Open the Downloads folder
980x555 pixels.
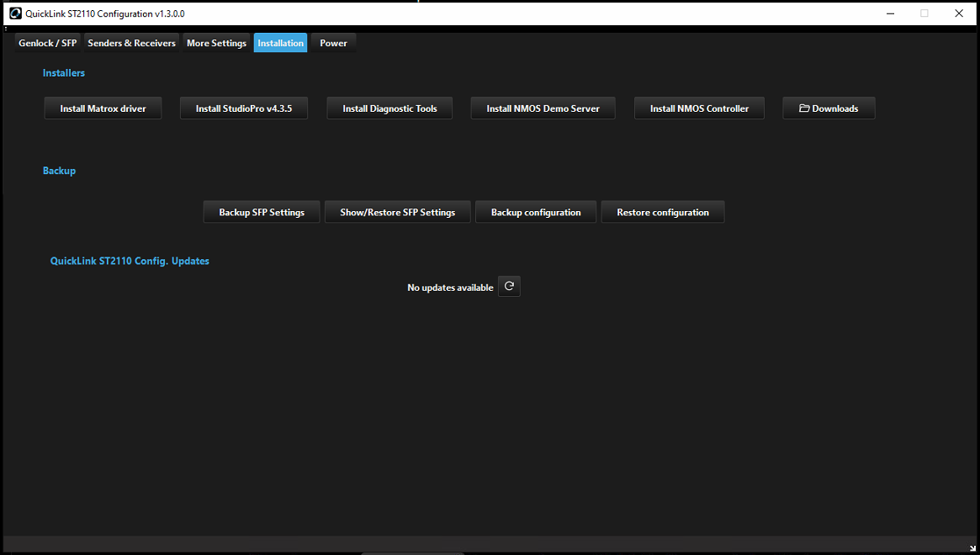[829, 108]
